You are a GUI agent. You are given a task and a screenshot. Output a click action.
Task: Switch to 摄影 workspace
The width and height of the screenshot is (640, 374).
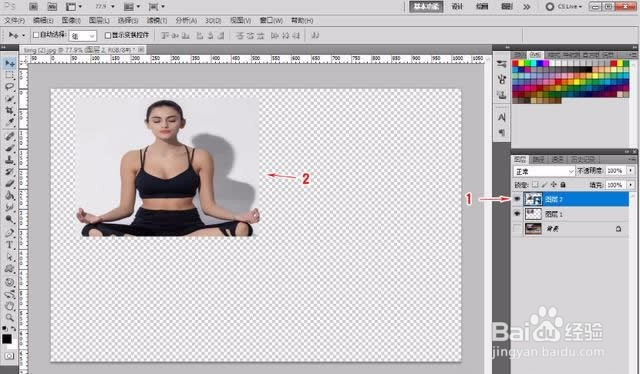[x=507, y=7]
